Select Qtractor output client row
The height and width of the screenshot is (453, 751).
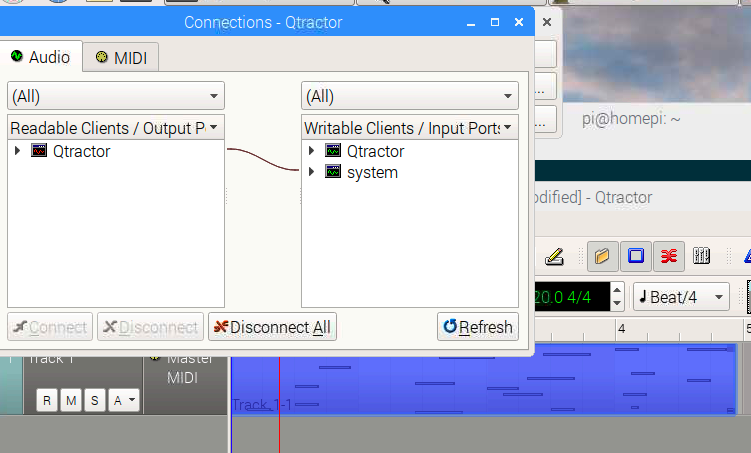(116, 151)
